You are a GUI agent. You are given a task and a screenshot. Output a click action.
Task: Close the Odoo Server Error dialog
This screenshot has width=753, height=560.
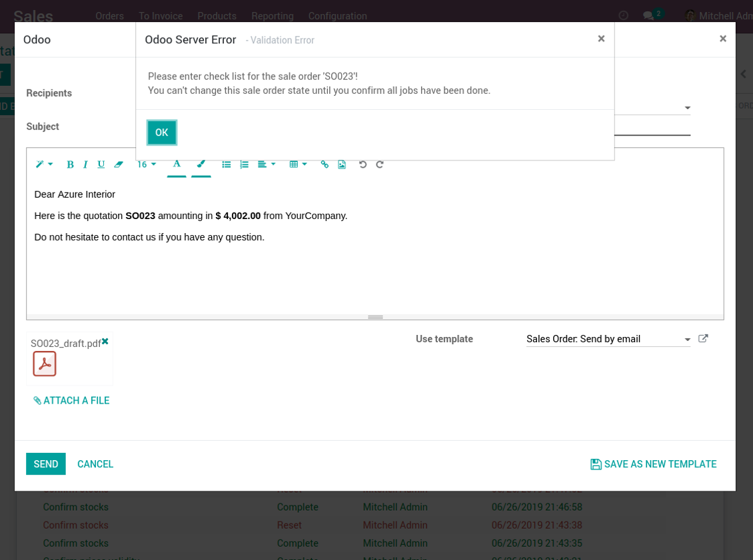[x=601, y=39]
